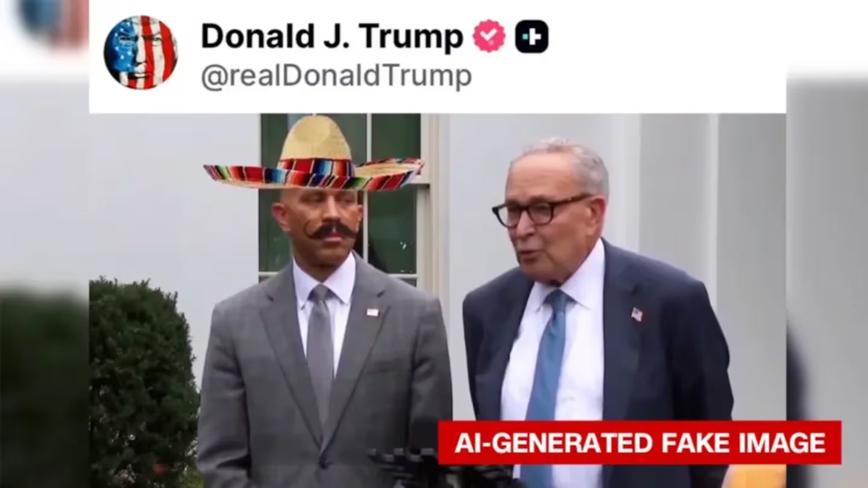The height and width of the screenshot is (488, 868).
Task: Click the embedded post image thumbnail
Action: pos(438,301)
